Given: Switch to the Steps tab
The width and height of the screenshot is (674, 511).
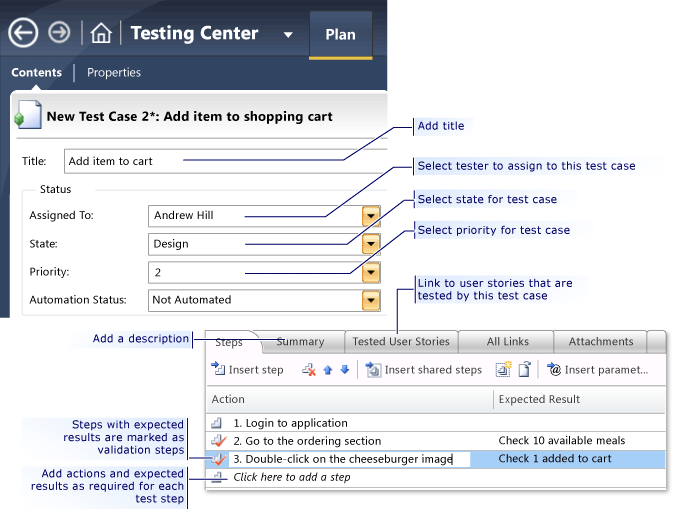Looking at the screenshot, I should (x=229, y=343).
